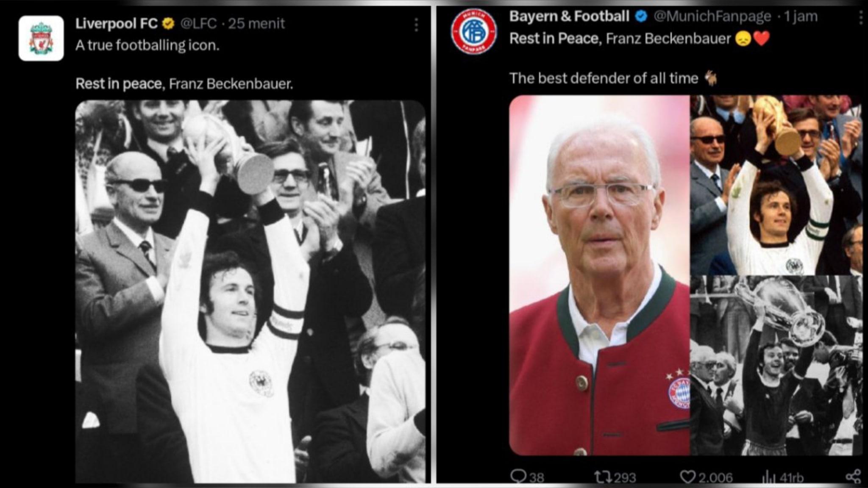
Task: Open the @MunichFanpage handle link
Action: point(712,17)
